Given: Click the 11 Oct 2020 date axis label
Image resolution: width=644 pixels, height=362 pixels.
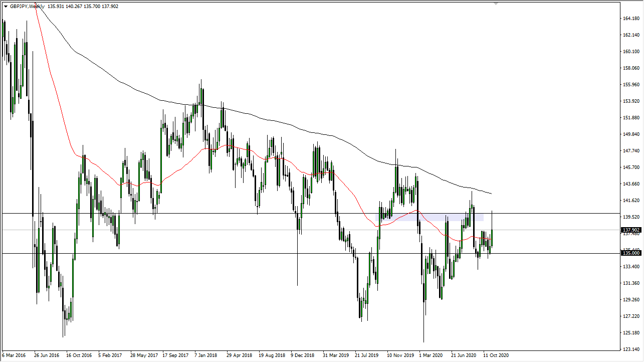Looking at the screenshot, I should point(497,355).
